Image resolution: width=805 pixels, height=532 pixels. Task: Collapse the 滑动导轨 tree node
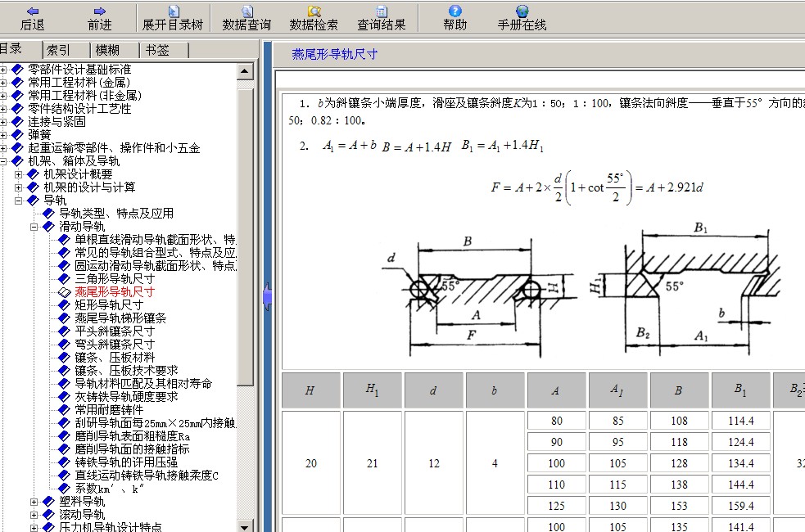pos(34,227)
